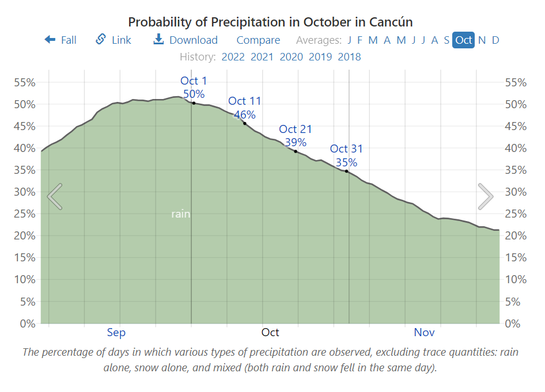Click the Nov axis label
The image size is (545, 392).
424,332
